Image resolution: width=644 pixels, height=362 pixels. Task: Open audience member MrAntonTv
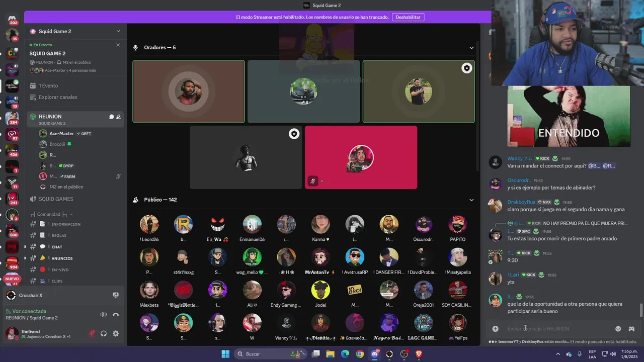point(320,261)
